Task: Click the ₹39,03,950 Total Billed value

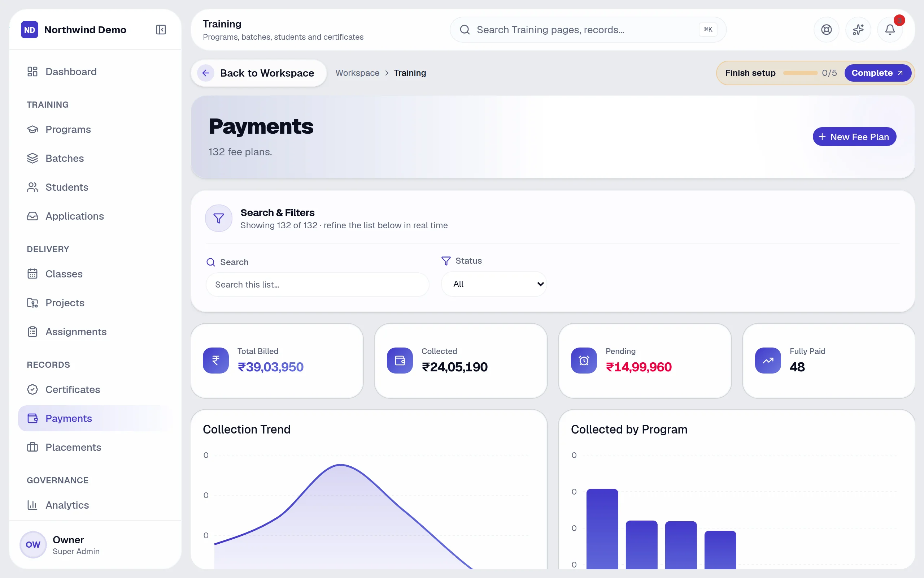Action: coord(270,367)
